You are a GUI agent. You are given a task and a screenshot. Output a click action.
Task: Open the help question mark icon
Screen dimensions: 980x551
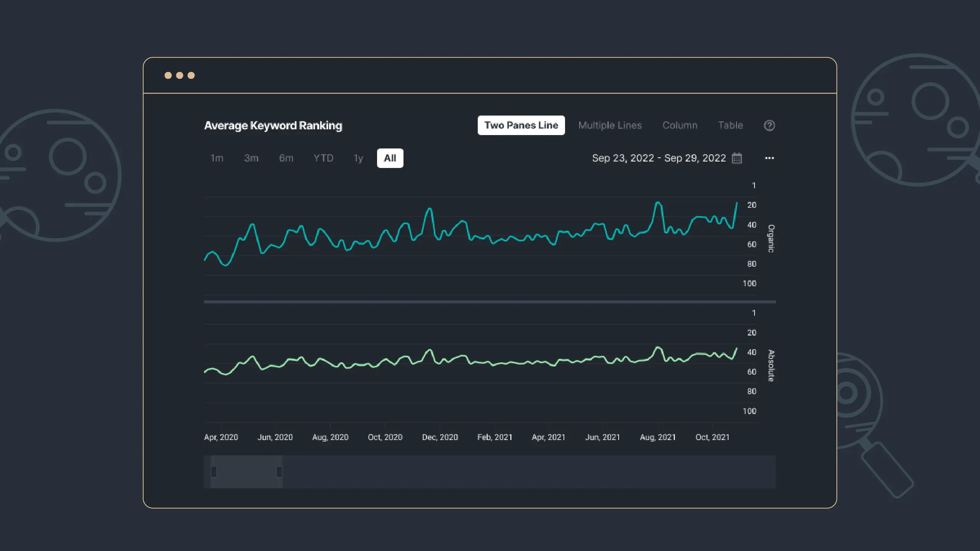coord(769,126)
